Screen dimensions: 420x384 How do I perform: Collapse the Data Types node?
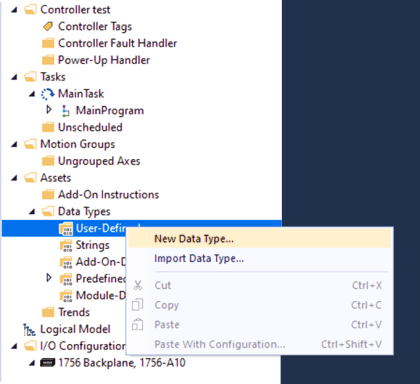click(x=32, y=212)
